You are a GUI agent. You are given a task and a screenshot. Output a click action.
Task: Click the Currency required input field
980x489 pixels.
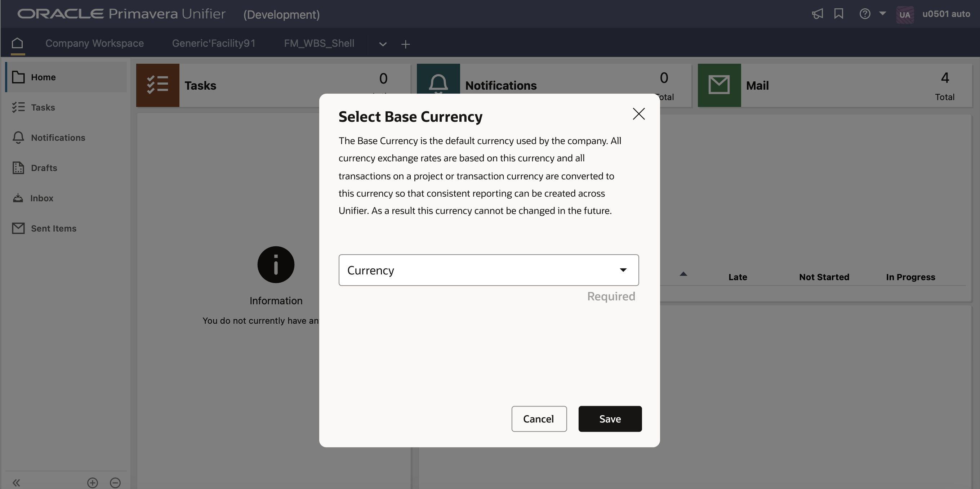coord(489,270)
